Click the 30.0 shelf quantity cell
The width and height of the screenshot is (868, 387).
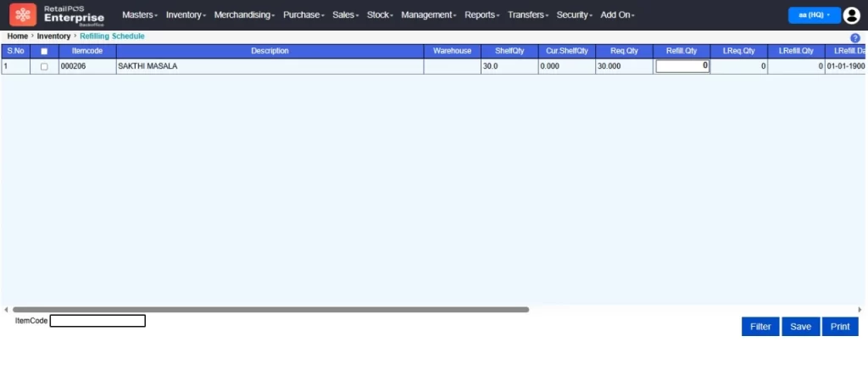[509, 66]
